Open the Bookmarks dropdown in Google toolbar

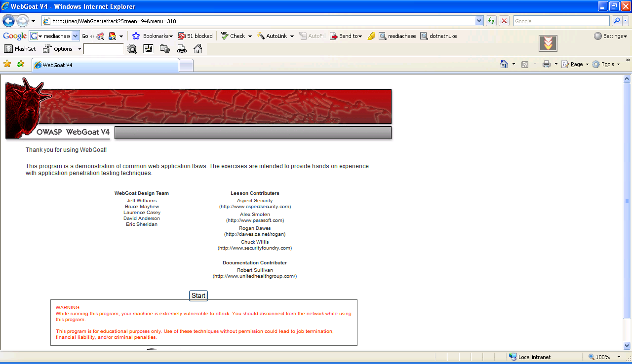(153, 36)
